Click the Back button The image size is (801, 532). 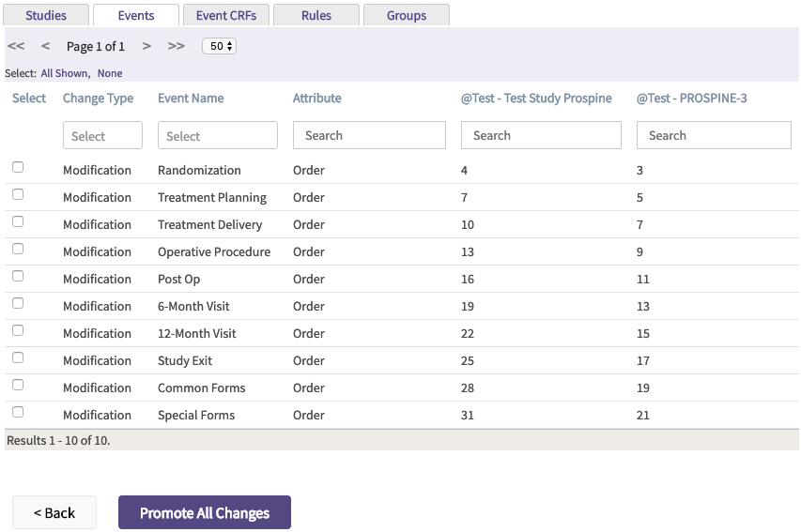click(54, 512)
